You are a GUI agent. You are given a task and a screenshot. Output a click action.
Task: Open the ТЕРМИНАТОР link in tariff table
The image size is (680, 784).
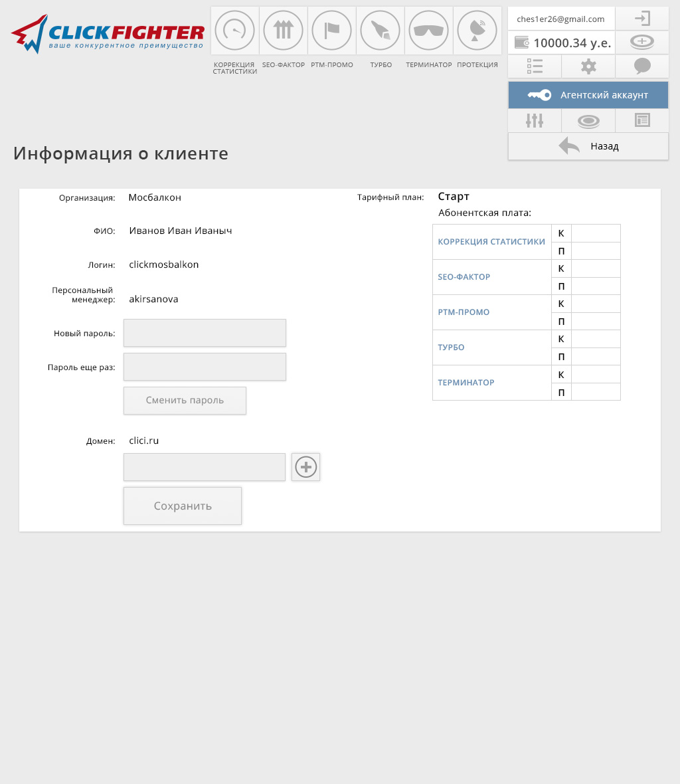(466, 383)
